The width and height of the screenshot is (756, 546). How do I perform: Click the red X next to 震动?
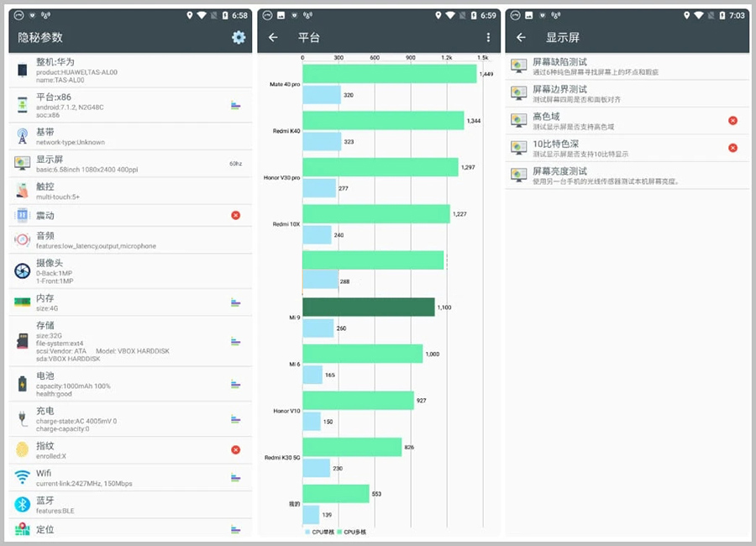(235, 216)
